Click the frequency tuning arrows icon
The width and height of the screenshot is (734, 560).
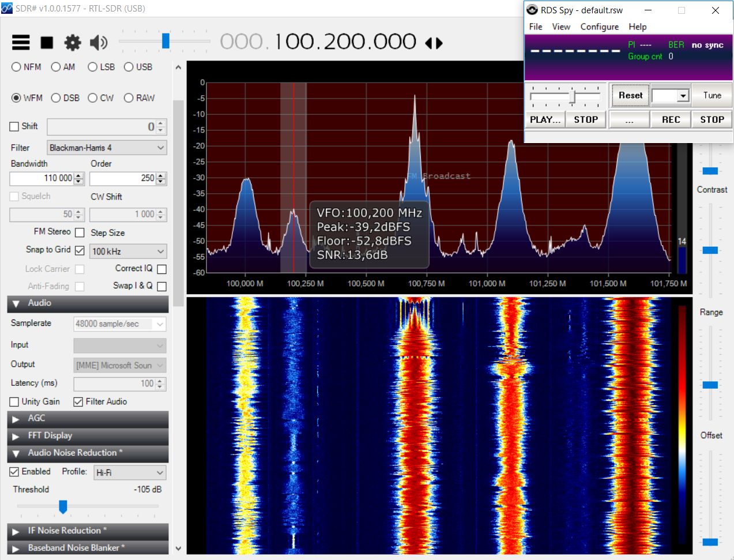[x=434, y=43]
